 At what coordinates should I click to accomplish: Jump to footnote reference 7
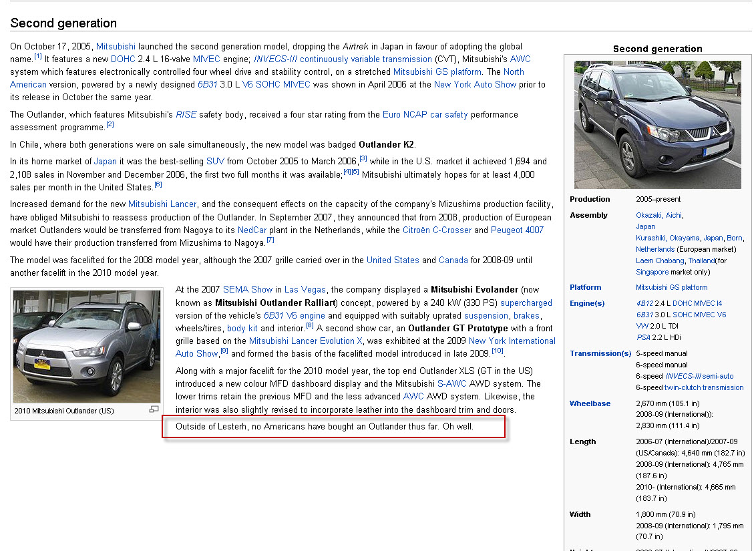click(270, 240)
